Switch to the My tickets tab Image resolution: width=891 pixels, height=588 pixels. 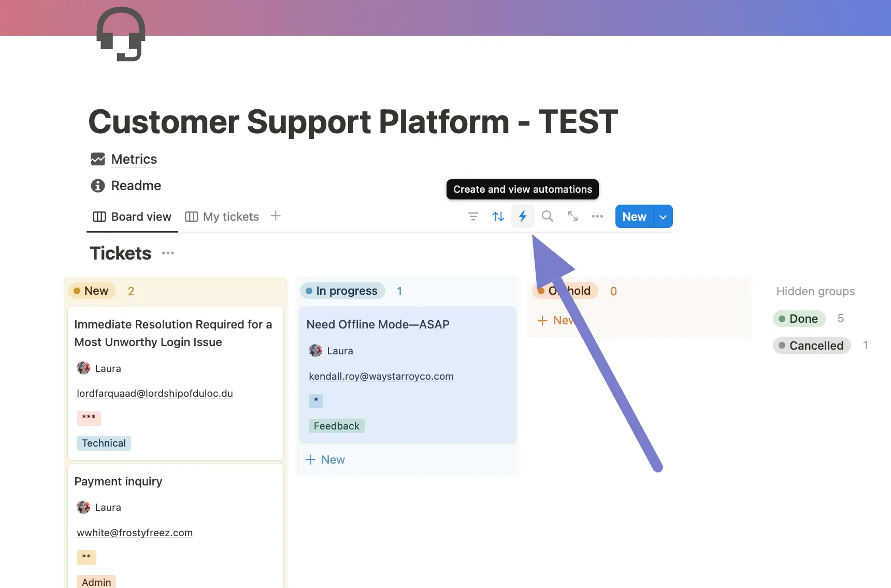[222, 217]
